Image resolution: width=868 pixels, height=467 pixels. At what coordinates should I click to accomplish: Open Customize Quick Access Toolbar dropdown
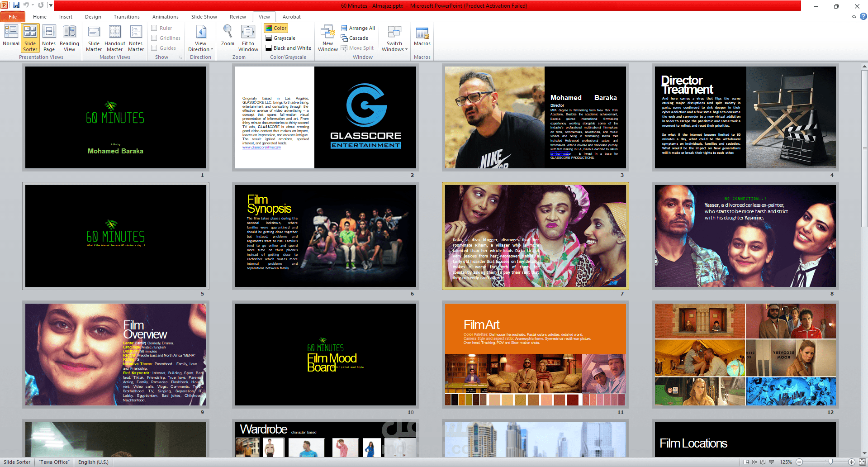tap(51, 5)
